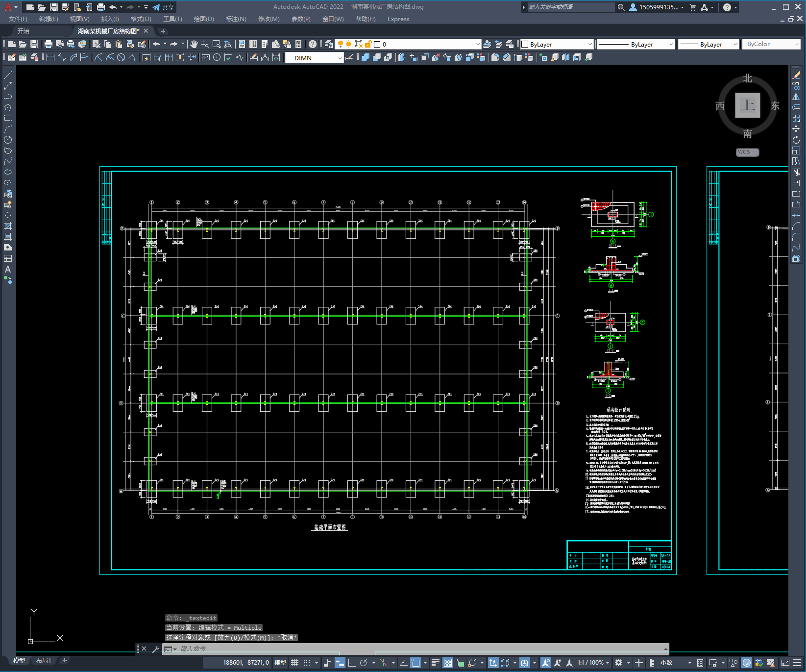This screenshot has width=806, height=672.
Task: Toggle the 模型 model space status button
Action: pyautogui.click(x=280, y=663)
